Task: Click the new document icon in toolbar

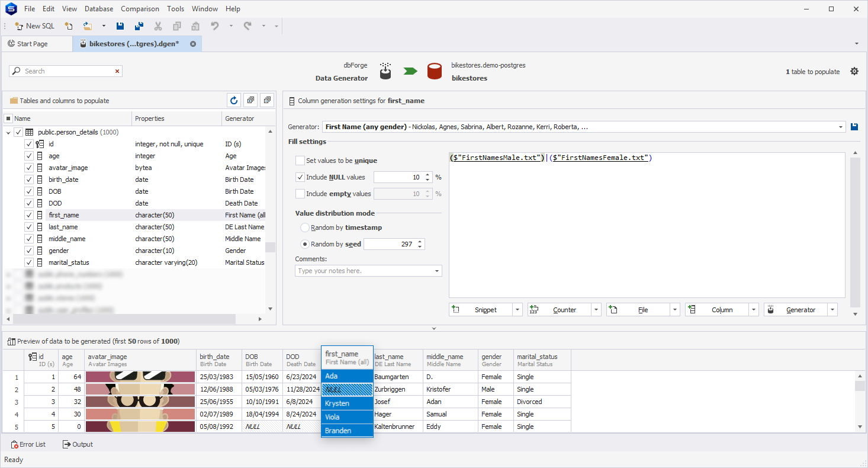Action: coord(69,26)
